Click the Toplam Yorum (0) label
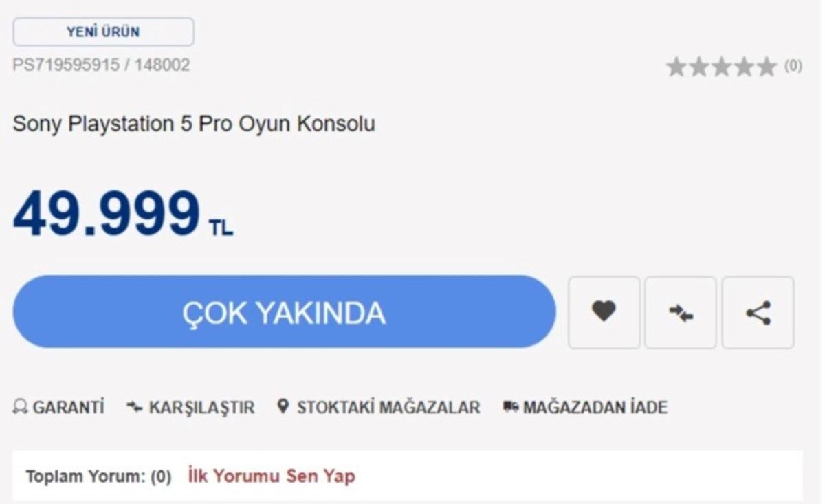 coord(98,476)
